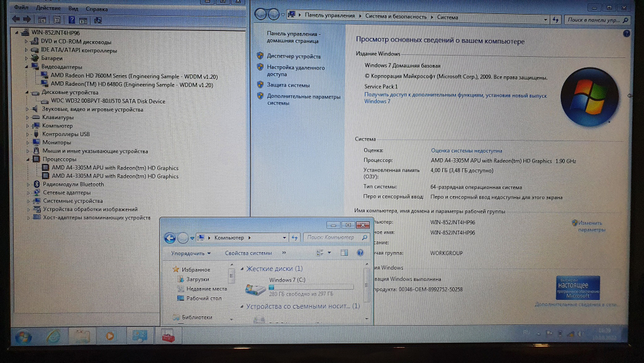Image resolution: width=644 pixels, height=363 pixels.
Task: Click System window help question mark icon
Action: click(627, 34)
